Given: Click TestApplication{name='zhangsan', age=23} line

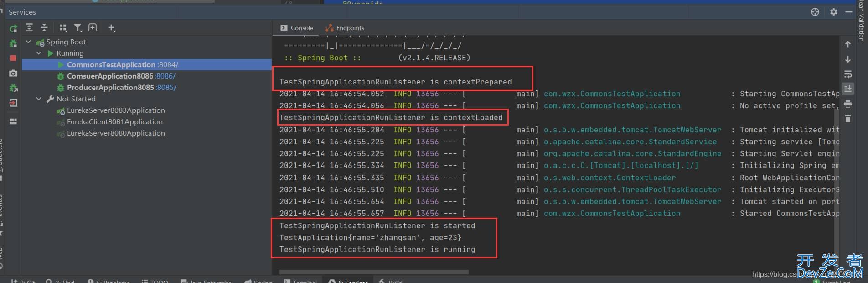Looking at the screenshot, I should 370,237.
